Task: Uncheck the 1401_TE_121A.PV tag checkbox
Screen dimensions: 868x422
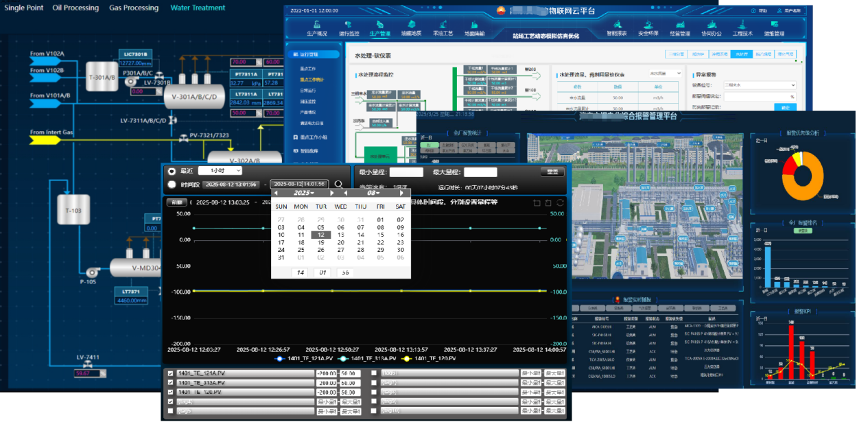Action: click(171, 373)
